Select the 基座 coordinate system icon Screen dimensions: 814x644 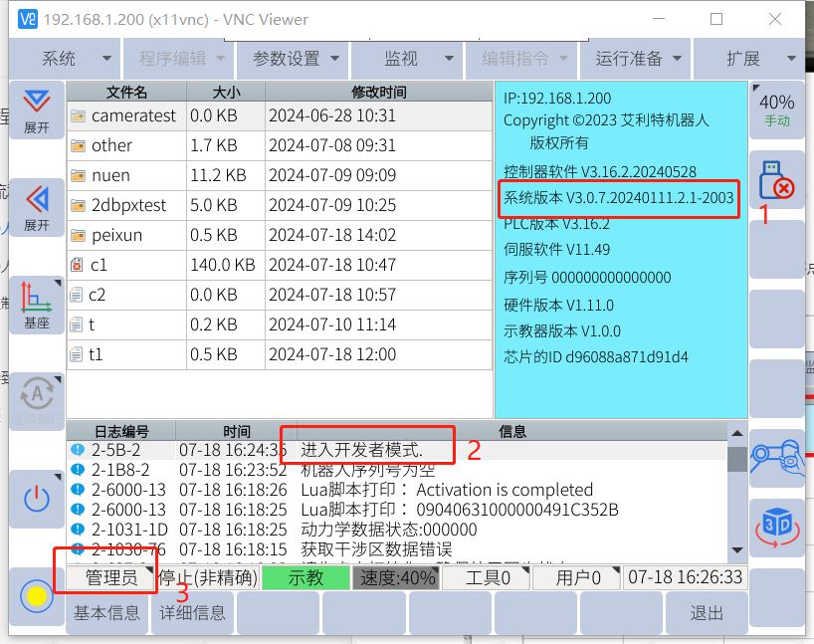[37, 305]
